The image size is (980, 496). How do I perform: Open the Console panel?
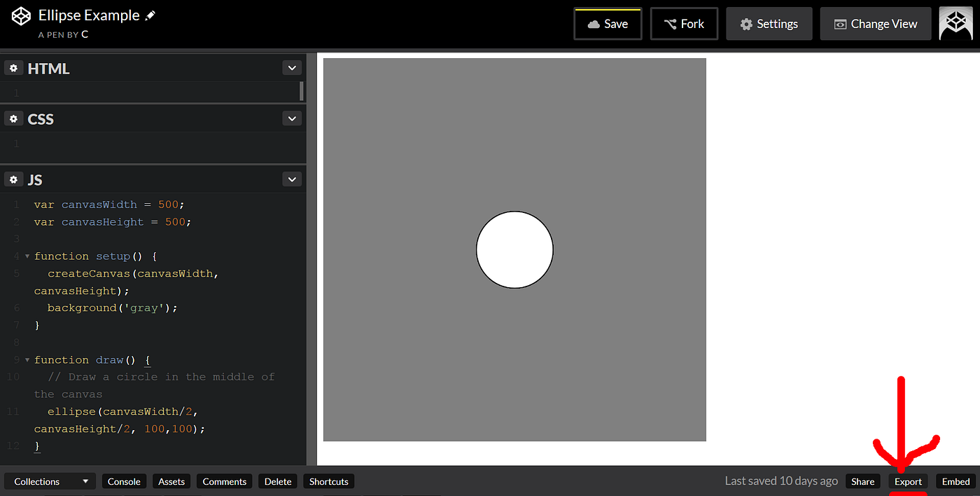[x=124, y=481]
